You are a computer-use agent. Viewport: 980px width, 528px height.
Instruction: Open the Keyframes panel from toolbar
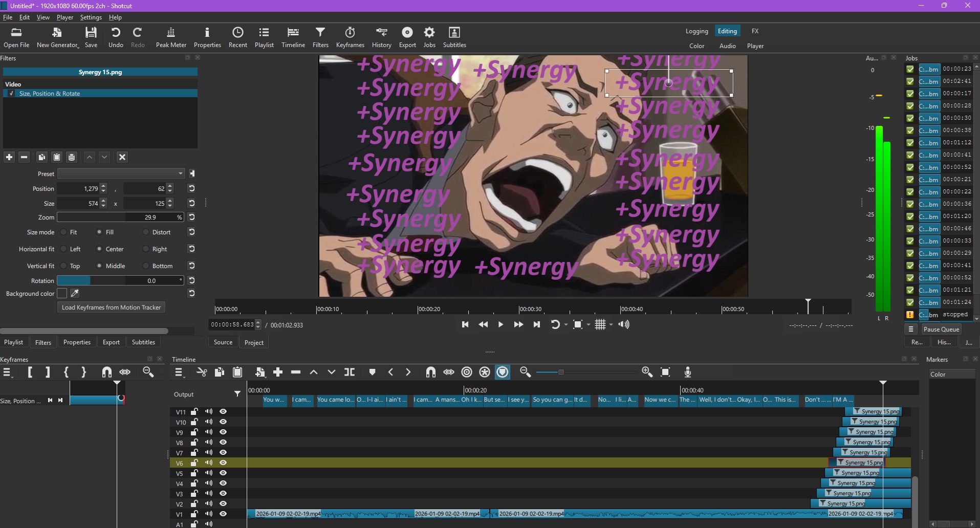click(350, 37)
